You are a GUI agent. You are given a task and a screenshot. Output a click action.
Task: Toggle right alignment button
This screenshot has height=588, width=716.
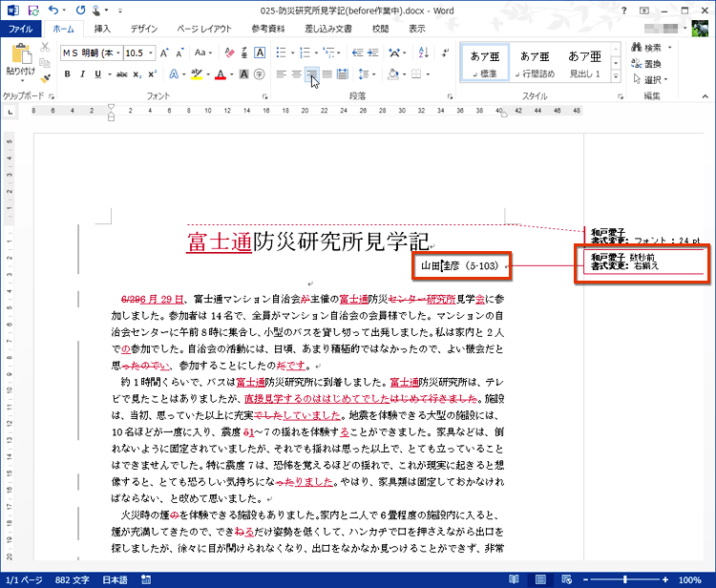(312, 73)
